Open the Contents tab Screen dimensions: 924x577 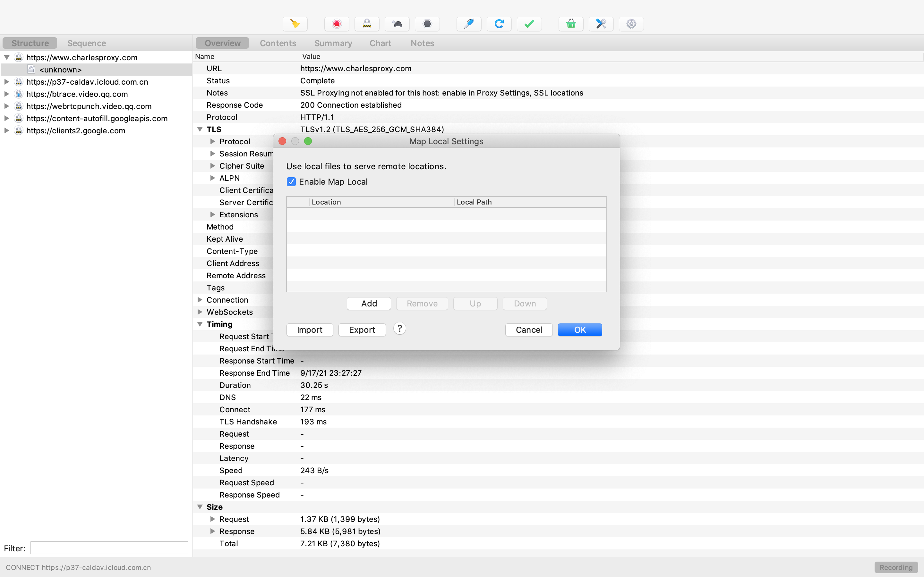(278, 43)
